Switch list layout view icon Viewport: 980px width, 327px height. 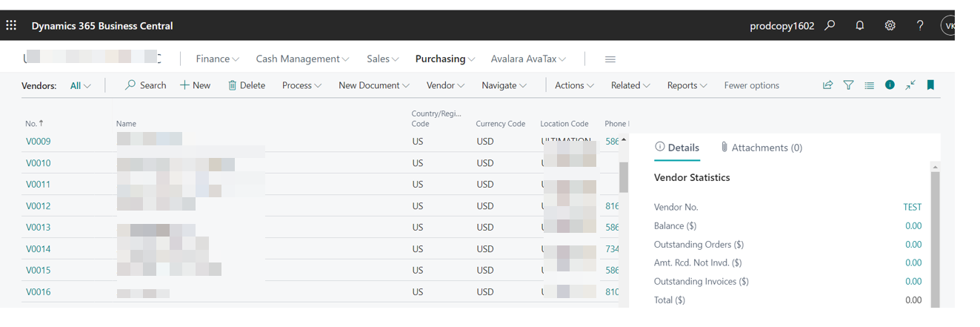point(869,85)
